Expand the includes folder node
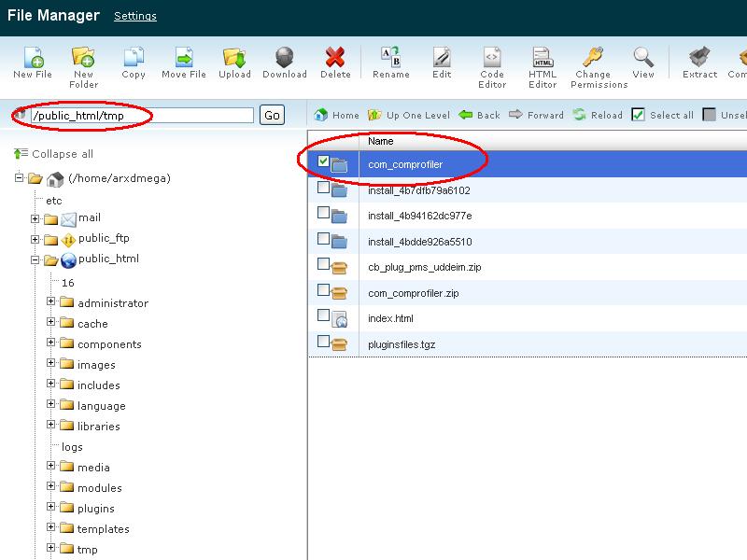This screenshot has height=560, width=747. [x=51, y=384]
